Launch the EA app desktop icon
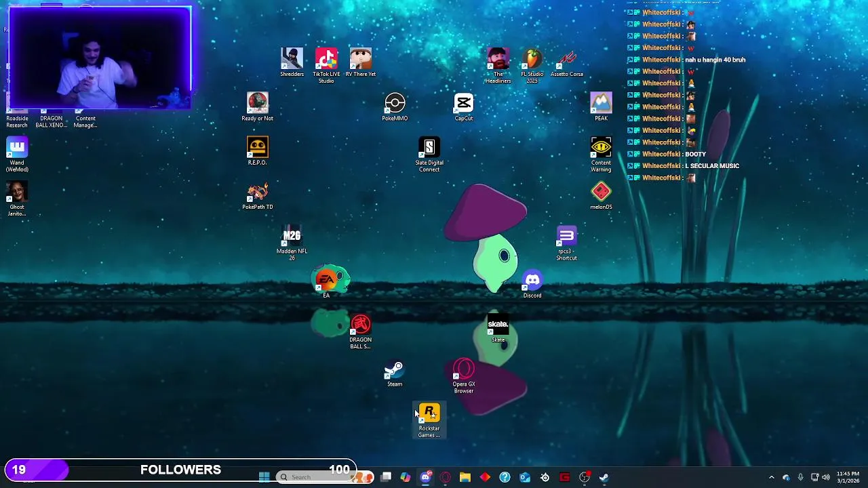This screenshot has height=488, width=868. coord(326,284)
